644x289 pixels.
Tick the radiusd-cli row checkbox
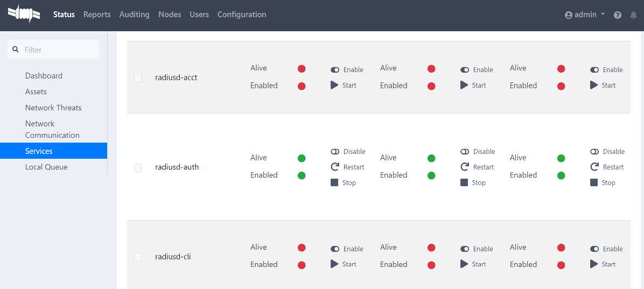coord(138,257)
